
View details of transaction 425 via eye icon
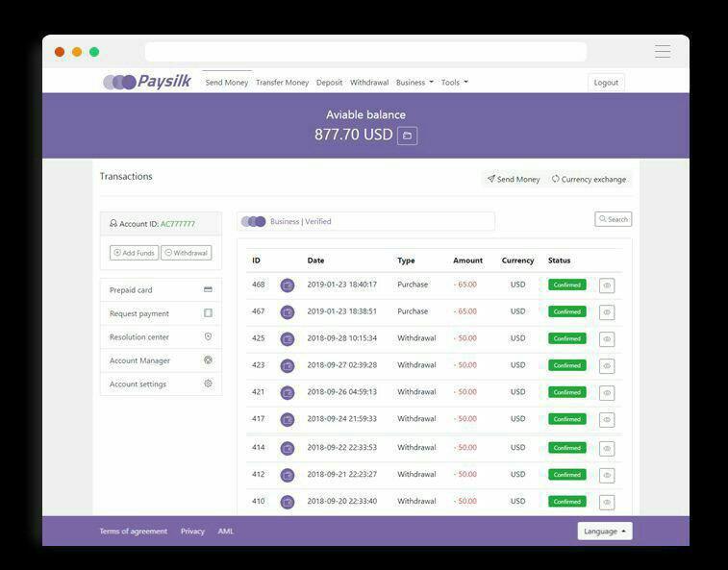(x=607, y=339)
